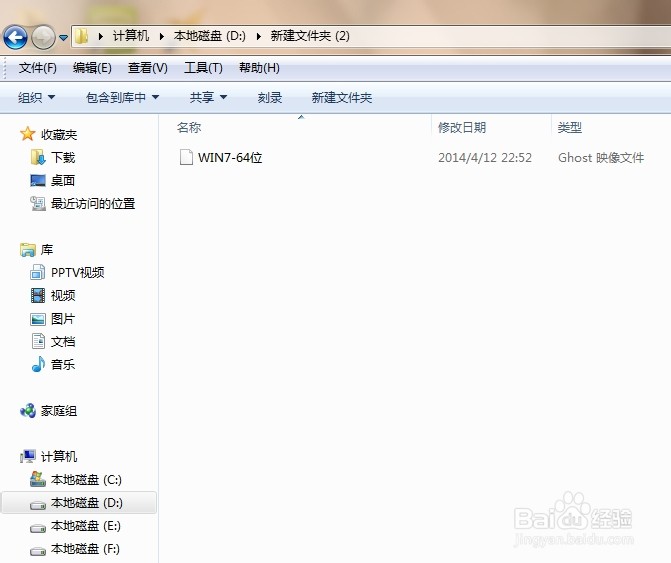The width and height of the screenshot is (671, 563).
Task: Open the 编辑(E) menu
Action: [92, 68]
